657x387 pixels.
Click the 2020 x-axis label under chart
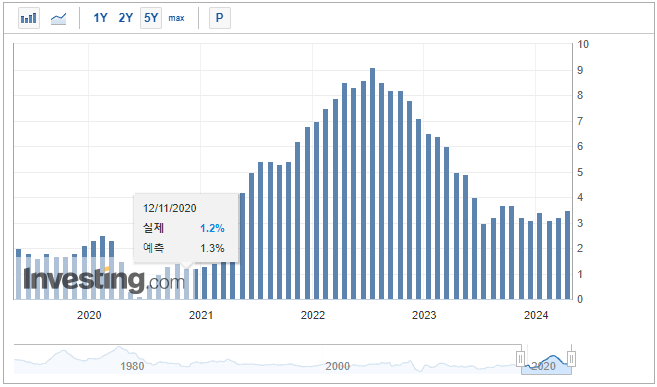coord(89,315)
